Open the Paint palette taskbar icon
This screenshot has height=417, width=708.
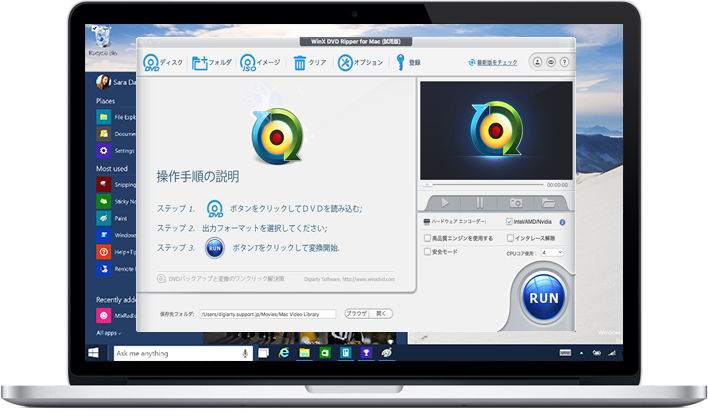point(387,353)
